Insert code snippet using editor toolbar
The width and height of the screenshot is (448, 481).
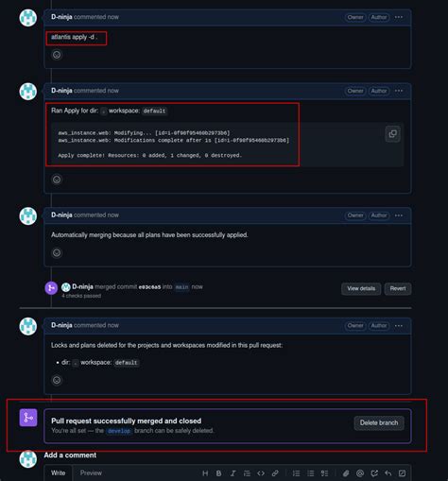(261, 473)
